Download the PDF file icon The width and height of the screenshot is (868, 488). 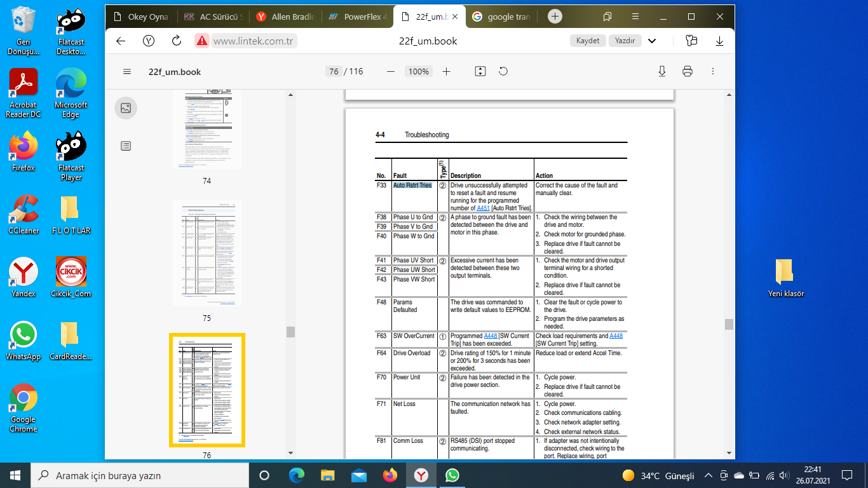[x=662, y=72]
